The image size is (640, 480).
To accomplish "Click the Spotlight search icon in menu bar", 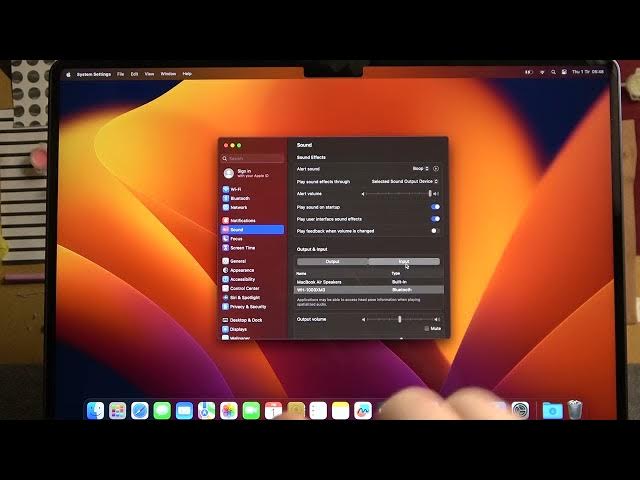I will (553, 72).
